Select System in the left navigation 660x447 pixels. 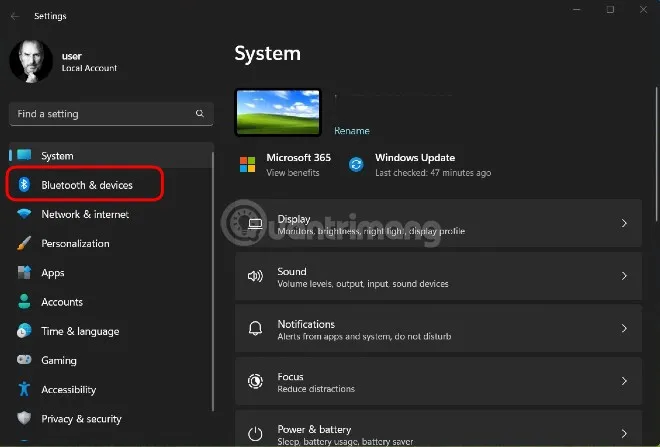58,156
